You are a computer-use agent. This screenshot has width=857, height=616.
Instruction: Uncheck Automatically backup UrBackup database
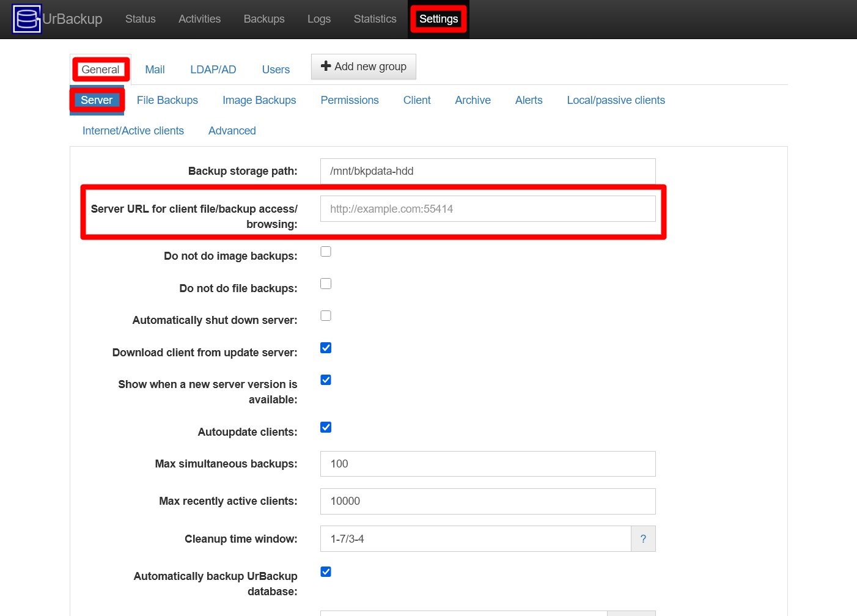[x=325, y=571]
